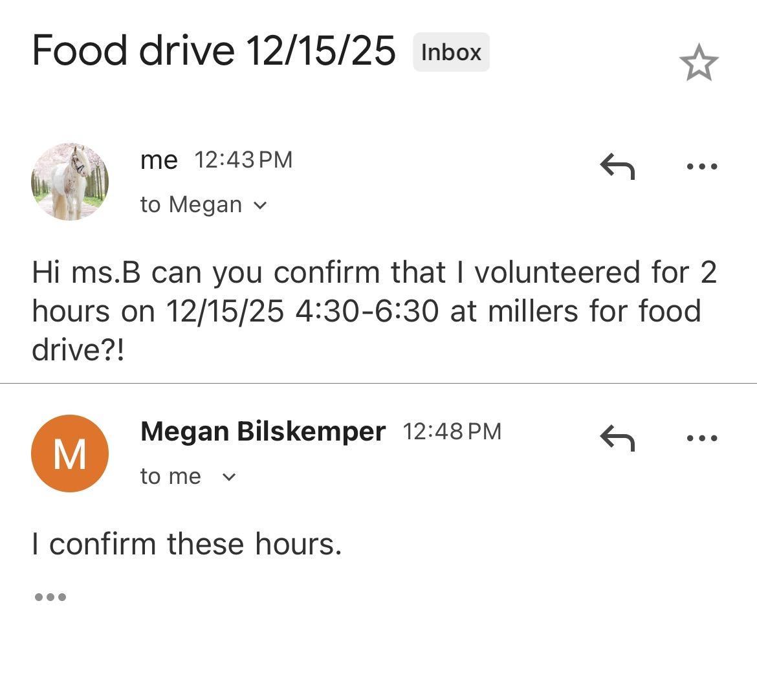Click the horse profile picture avatar
The image size is (757, 700).
click(x=70, y=182)
